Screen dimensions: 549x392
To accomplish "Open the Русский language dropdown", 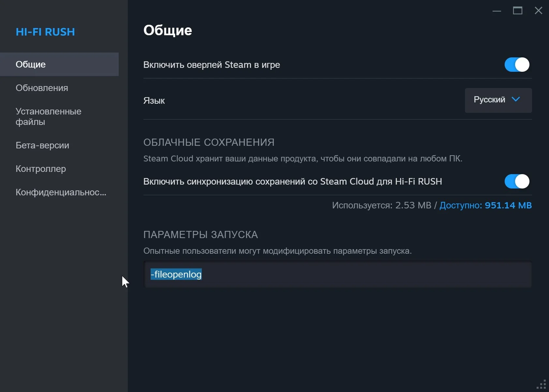I will point(498,100).
